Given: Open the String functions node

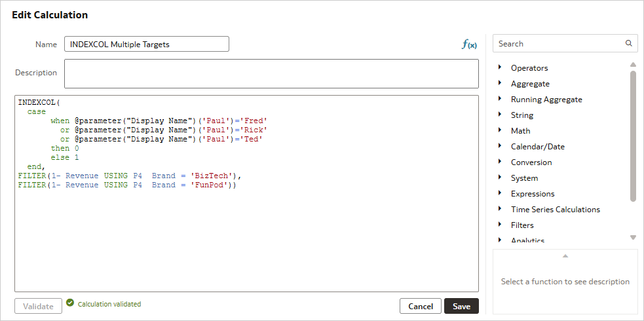Looking at the screenshot, I should (x=500, y=115).
